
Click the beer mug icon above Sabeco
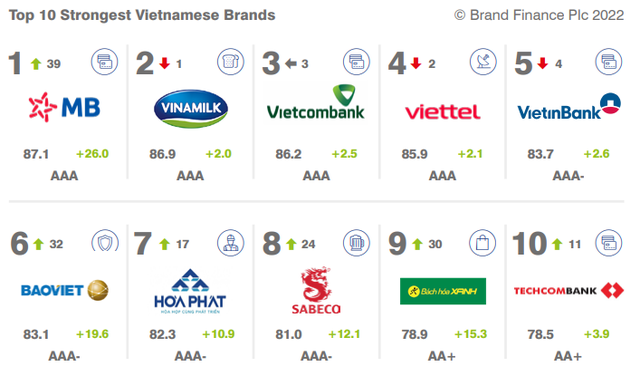pyautogui.click(x=357, y=243)
